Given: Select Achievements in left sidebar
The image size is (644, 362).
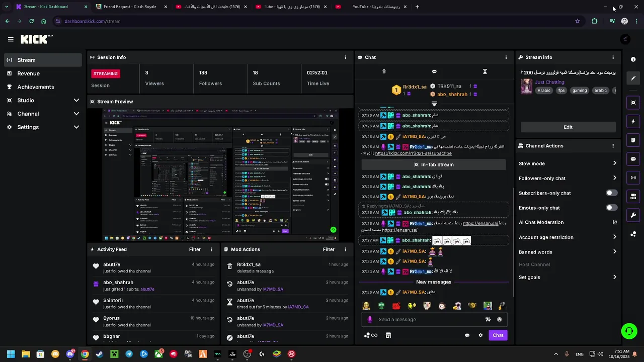Looking at the screenshot, I should 43,87.
